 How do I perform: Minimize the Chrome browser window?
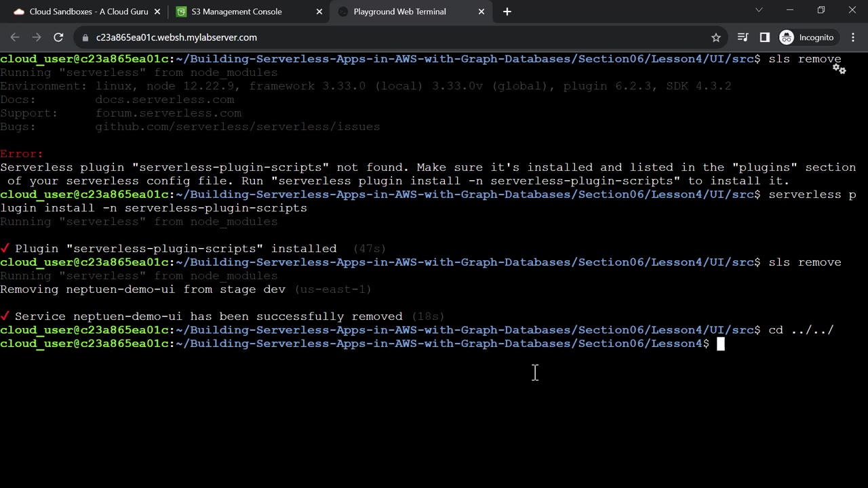[x=790, y=10]
